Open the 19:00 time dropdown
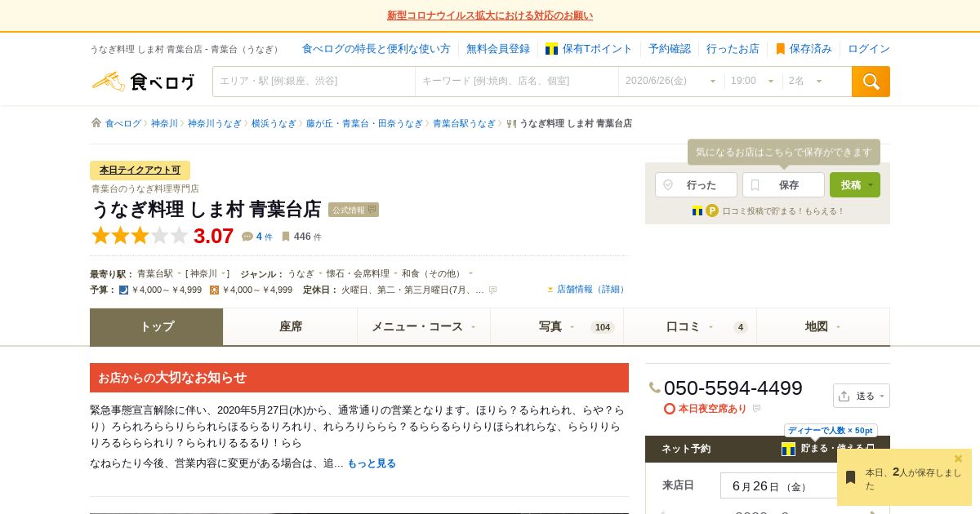Viewport: 980px width, 514px height. click(752, 82)
